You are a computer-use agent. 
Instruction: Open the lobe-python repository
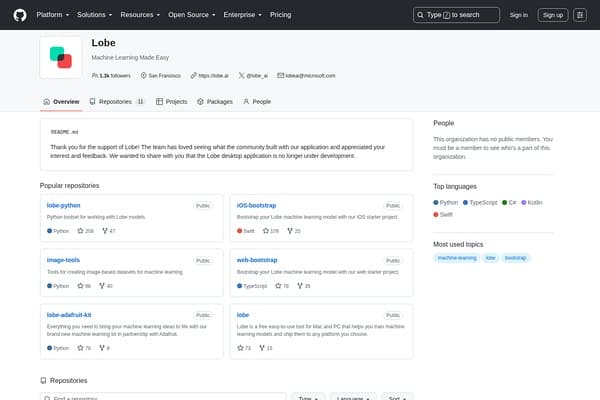(x=64, y=206)
